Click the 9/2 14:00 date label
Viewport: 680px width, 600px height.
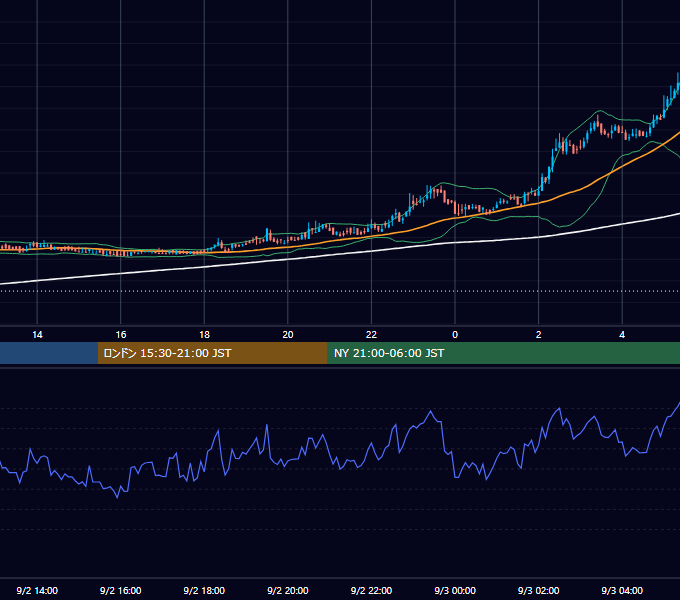pyautogui.click(x=37, y=590)
